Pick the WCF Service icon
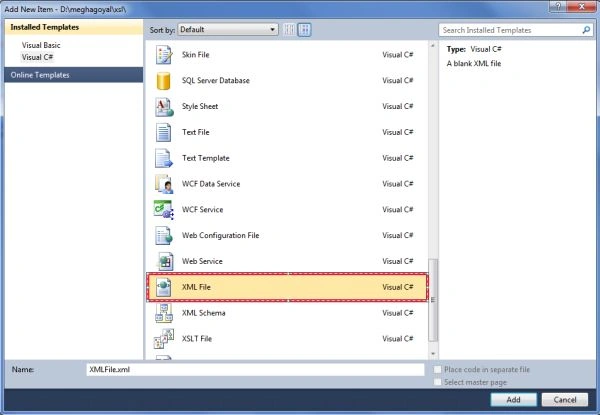The width and height of the screenshot is (600, 415). click(164, 210)
